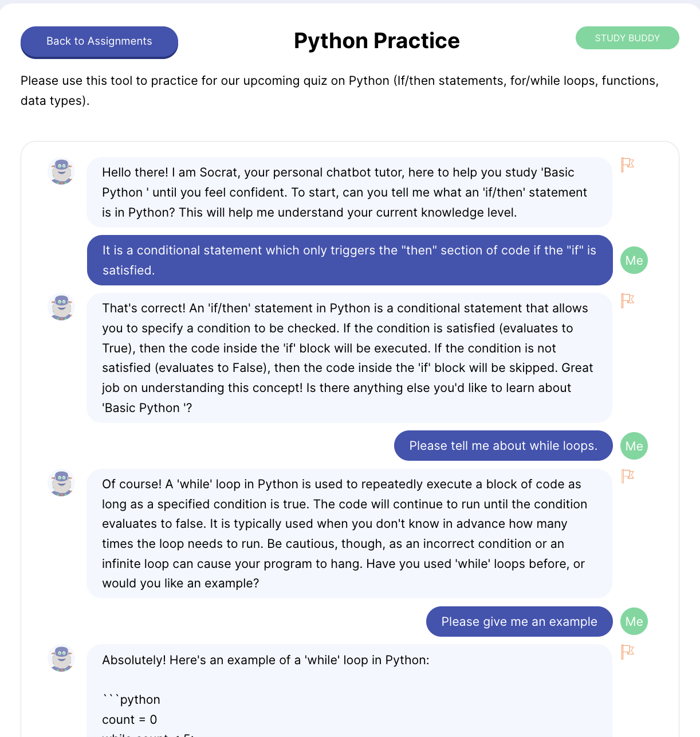Click Me avatar next to while loops request
This screenshot has width=700, height=737.
click(x=634, y=446)
